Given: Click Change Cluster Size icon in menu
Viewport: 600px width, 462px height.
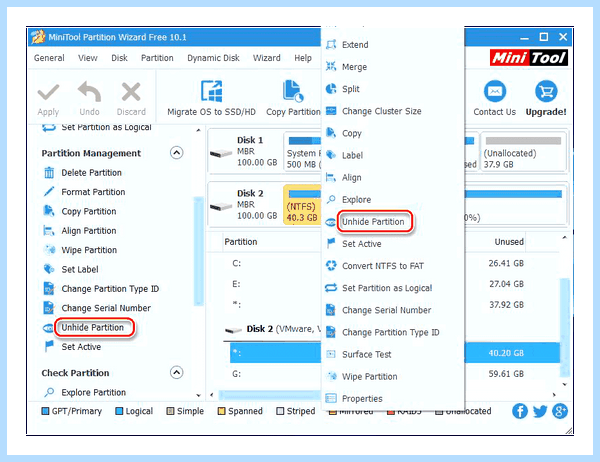Looking at the screenshot, I should (331, 111).
